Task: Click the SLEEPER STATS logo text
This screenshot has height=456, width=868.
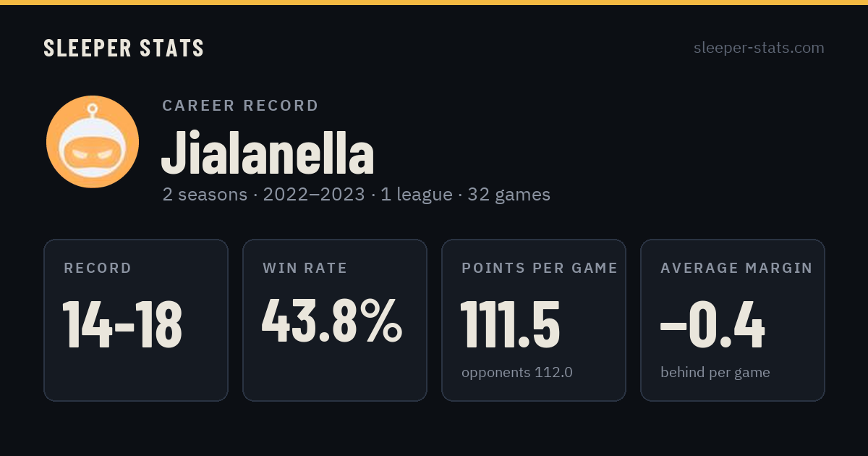Action: [x=124, y=48]
